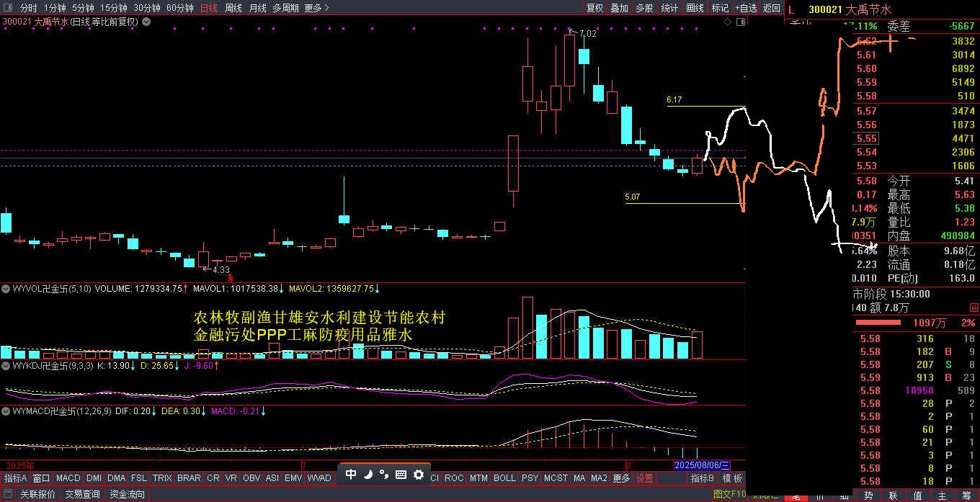The height and width of the screenshot is (502, 980).
Task: Select OBV indicator tab
Action: coord(251,478)
